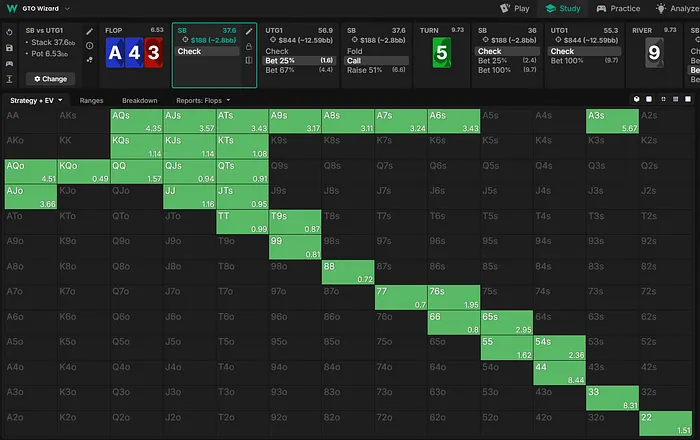This screenshot has height=440, width=700.
Task: Select the T9s cell with 0.87
Action: pos(295,222)
